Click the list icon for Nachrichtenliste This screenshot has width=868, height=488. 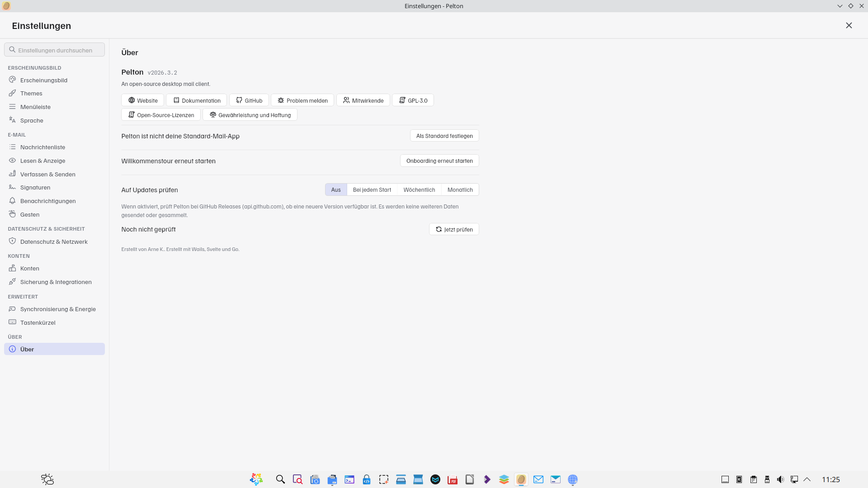coord(12,147)
